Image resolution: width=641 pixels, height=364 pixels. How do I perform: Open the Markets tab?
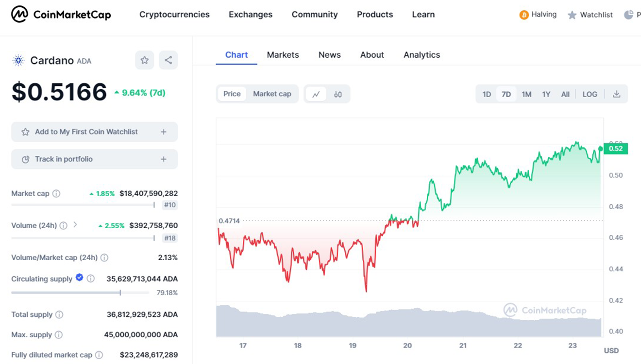coord(283,55)
